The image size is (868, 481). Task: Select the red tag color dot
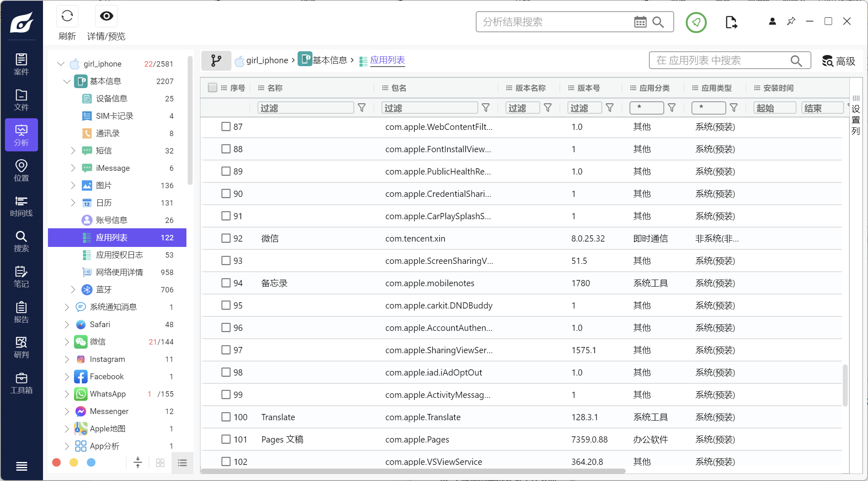(57, 462)
